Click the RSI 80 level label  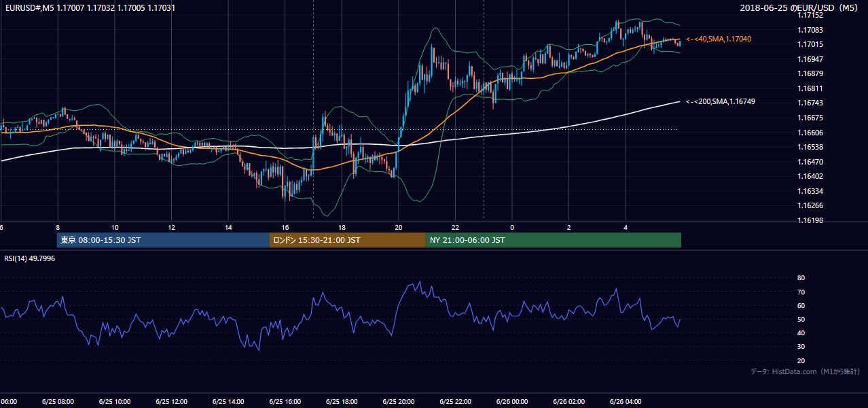coord(801,278)
